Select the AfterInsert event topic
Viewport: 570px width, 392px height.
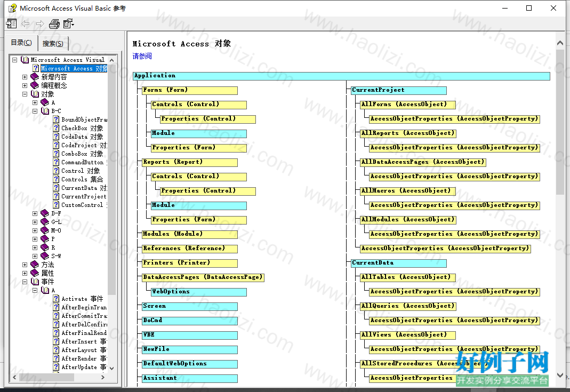click(84, 341)
